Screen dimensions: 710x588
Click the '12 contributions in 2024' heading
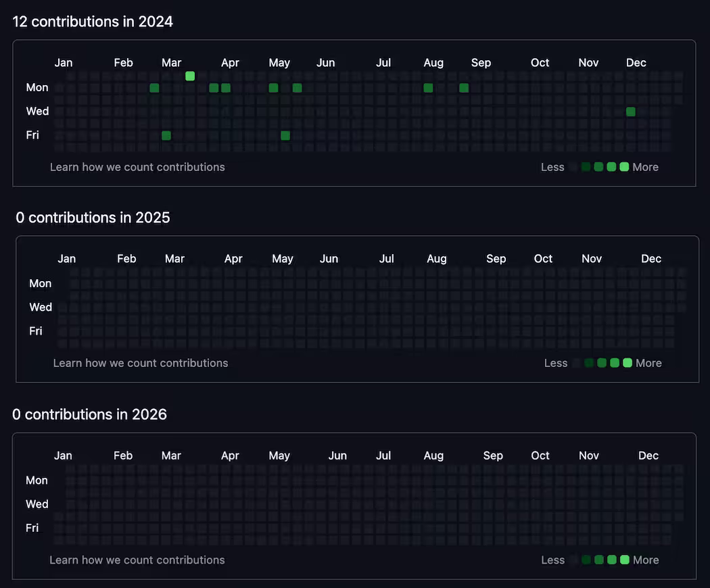(x=93, y=22)
